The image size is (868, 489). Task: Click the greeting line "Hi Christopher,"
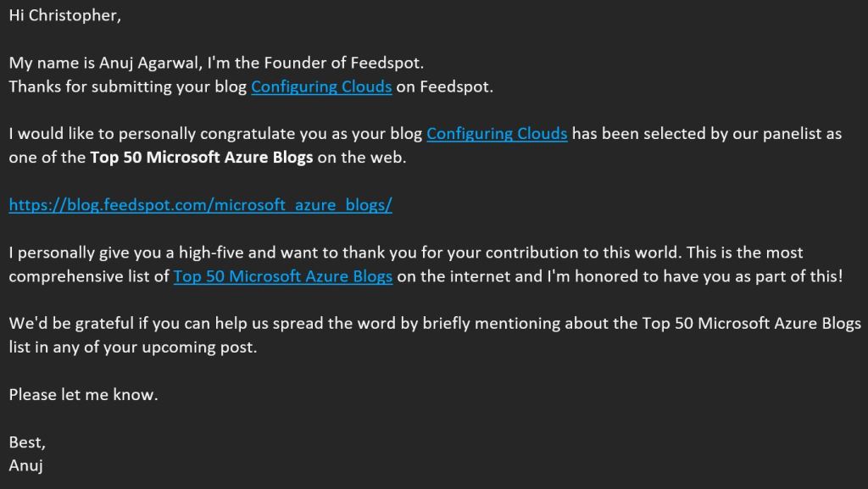[x=64, y=16]
